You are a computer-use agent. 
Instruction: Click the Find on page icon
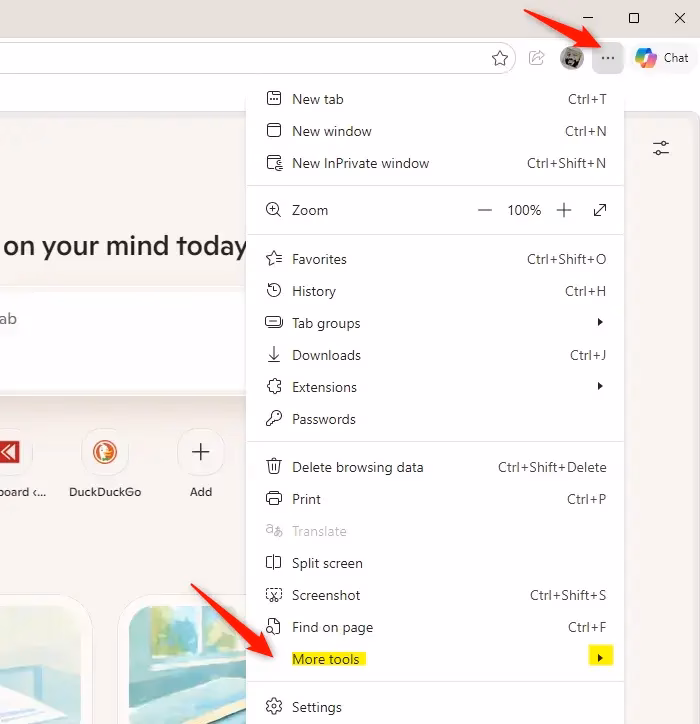[x=274, y=626]
